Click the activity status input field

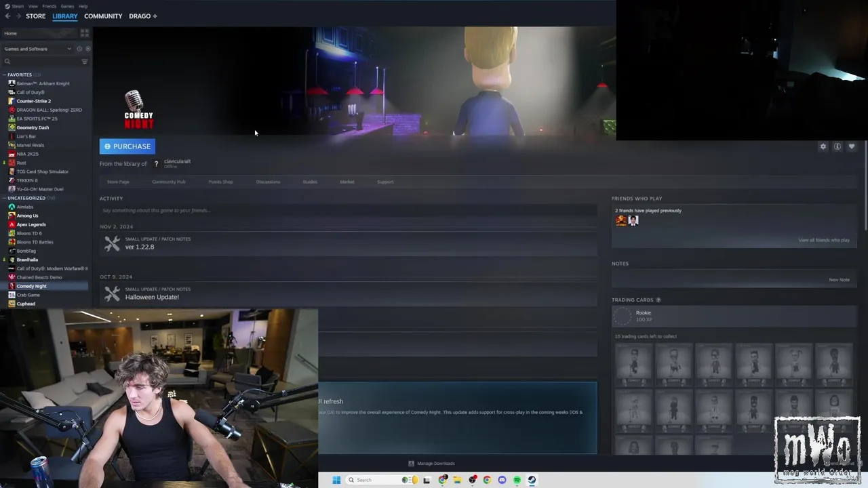point(348,211)
